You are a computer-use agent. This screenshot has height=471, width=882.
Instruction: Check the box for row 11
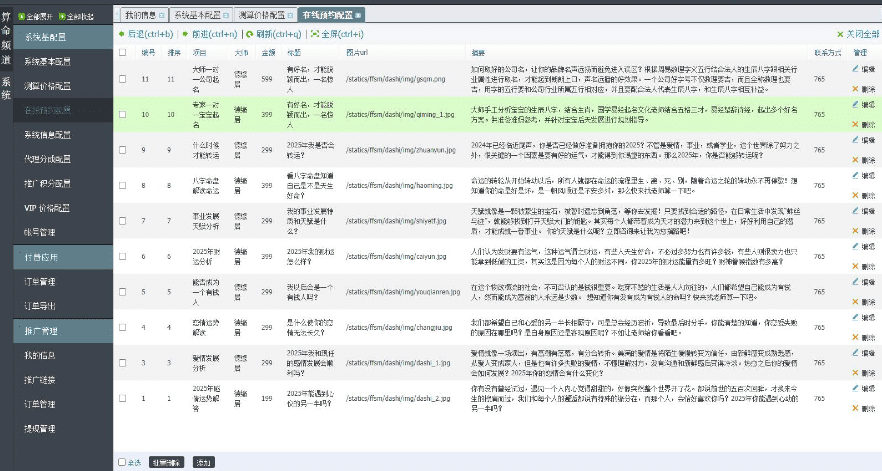pos(123,79)
